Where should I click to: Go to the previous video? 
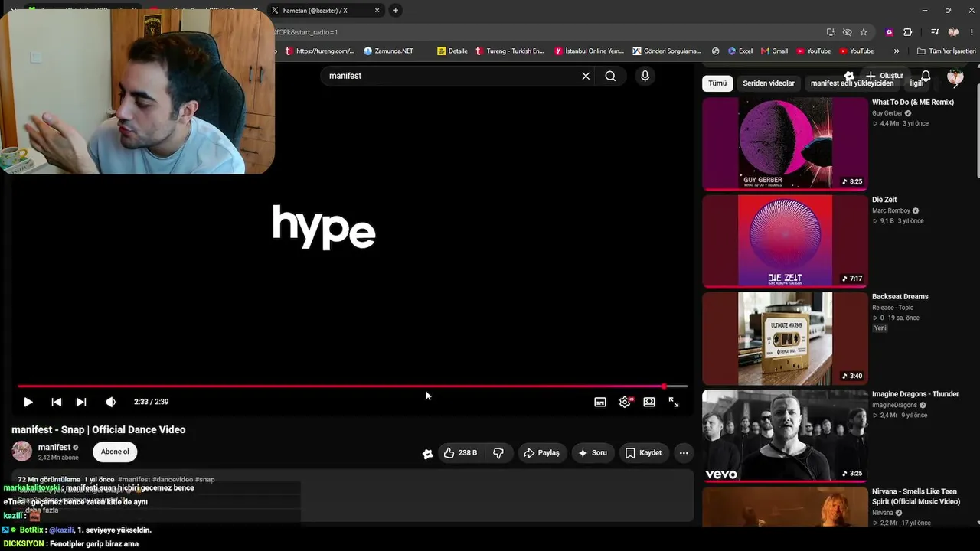56,402
